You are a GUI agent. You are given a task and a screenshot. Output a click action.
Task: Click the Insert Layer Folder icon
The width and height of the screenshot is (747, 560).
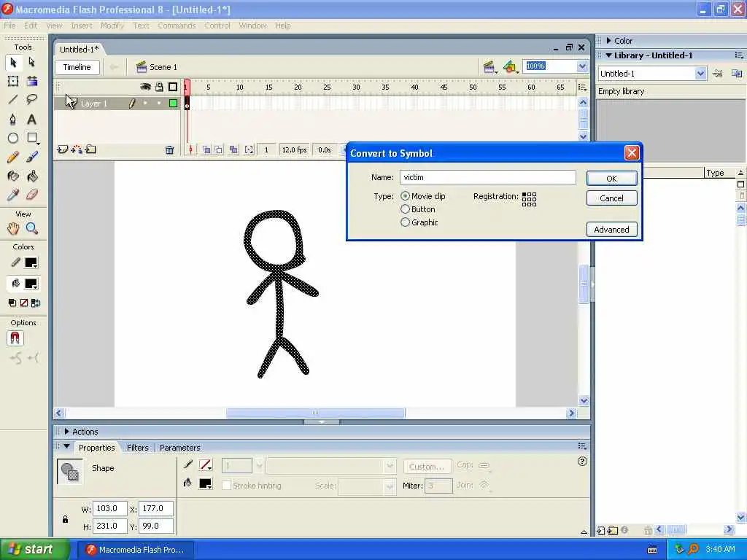90,149
